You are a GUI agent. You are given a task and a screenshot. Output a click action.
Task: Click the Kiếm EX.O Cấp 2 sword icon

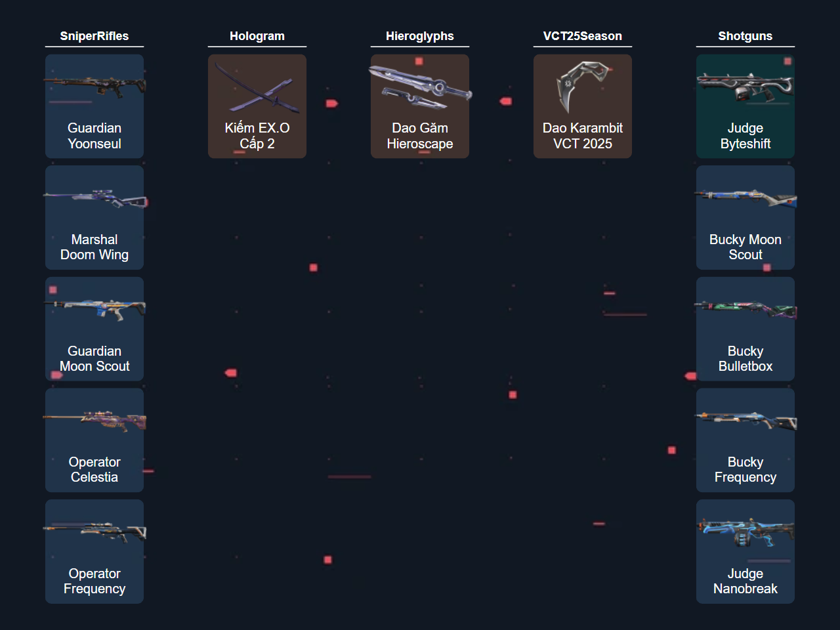coord(257,89)
